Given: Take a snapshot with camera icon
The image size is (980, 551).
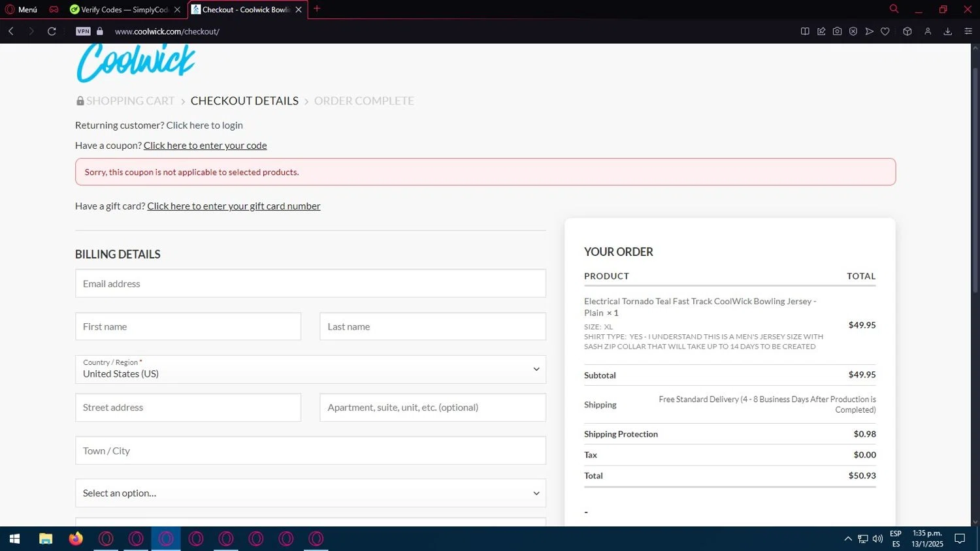Looking at the screenshot, I should 837,31.
